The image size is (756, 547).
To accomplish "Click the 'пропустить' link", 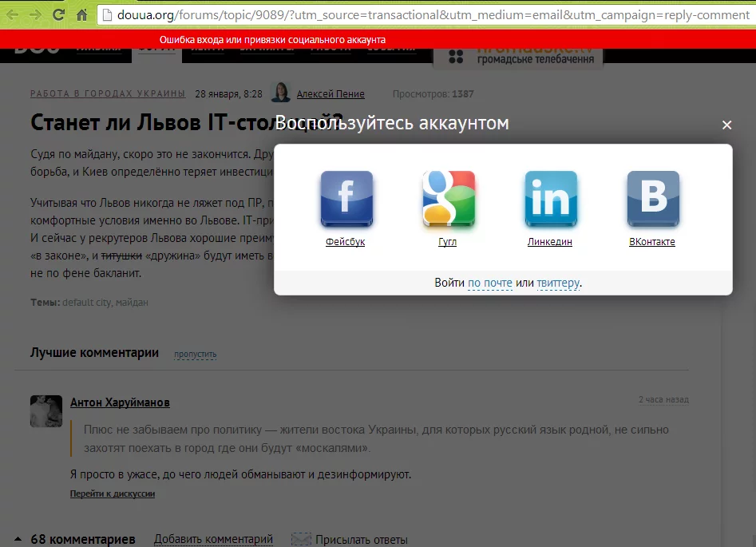I will tap(196, 354).
